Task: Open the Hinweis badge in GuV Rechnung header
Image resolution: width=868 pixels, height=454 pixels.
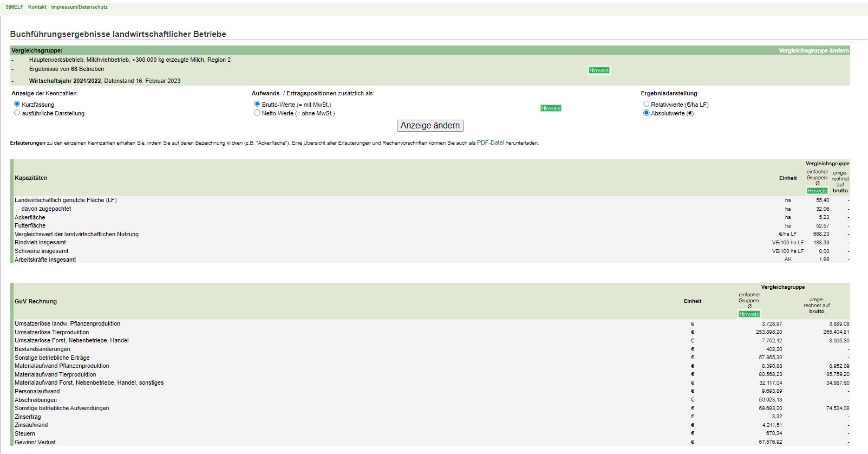Action: (749, 314)
